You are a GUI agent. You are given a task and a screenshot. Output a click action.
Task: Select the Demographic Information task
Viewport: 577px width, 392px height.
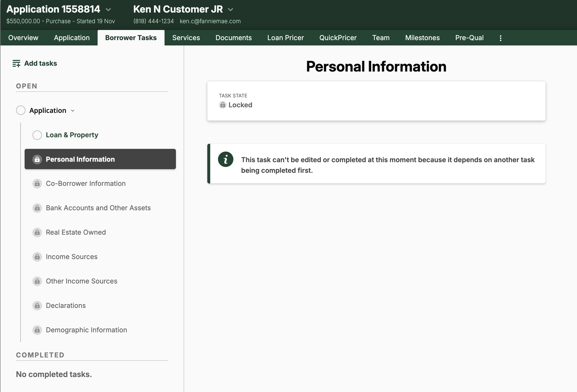87,330
